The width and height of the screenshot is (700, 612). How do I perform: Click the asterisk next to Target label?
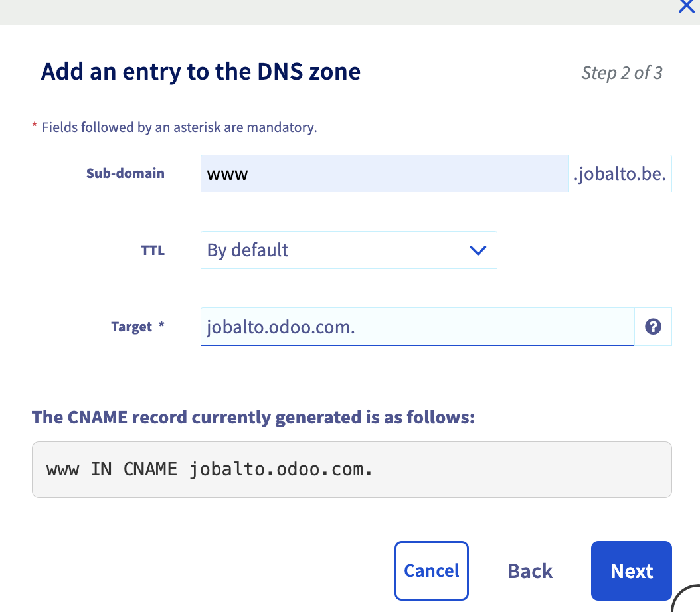click(160, 325)
